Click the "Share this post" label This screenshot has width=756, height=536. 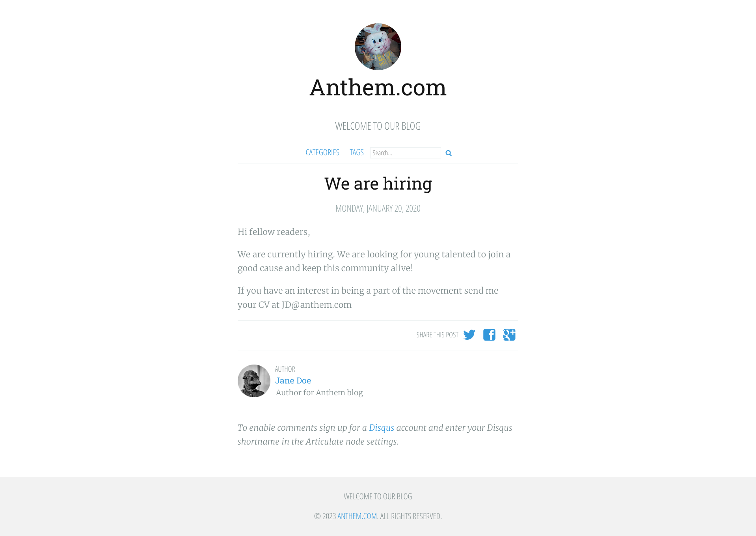pyautogui.click(x=437, y=335)
